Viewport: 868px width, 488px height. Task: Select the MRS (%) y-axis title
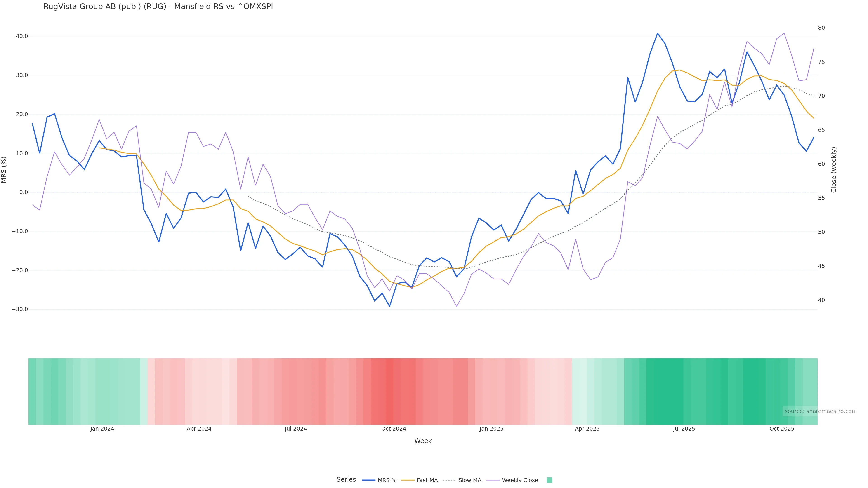point(4,170)
